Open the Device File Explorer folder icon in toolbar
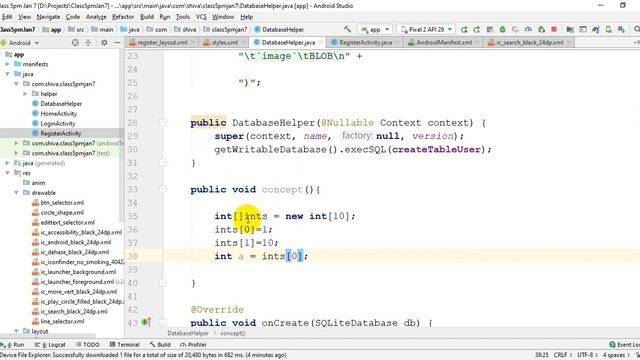Screen dimensions: 640x360 570,29
